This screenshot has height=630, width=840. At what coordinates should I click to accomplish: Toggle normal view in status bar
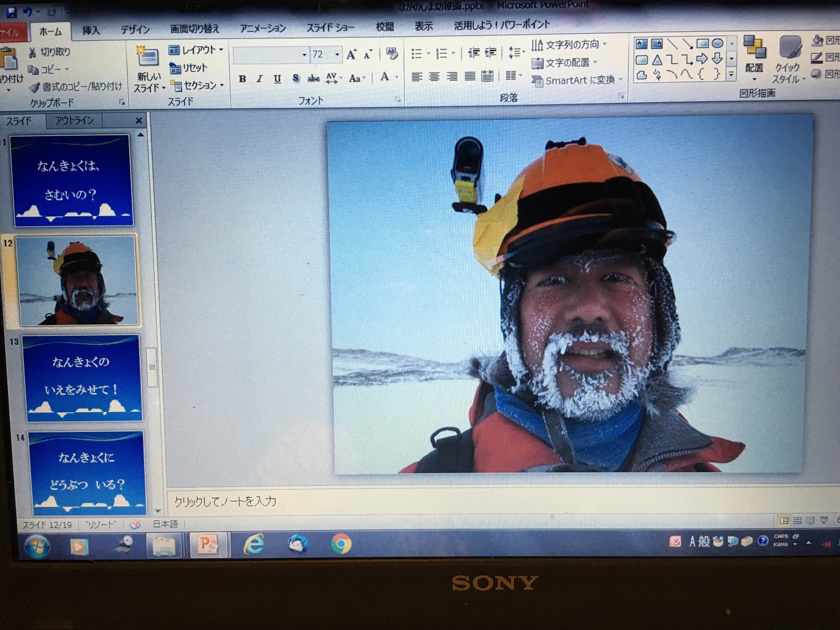(x=784, y=520)
